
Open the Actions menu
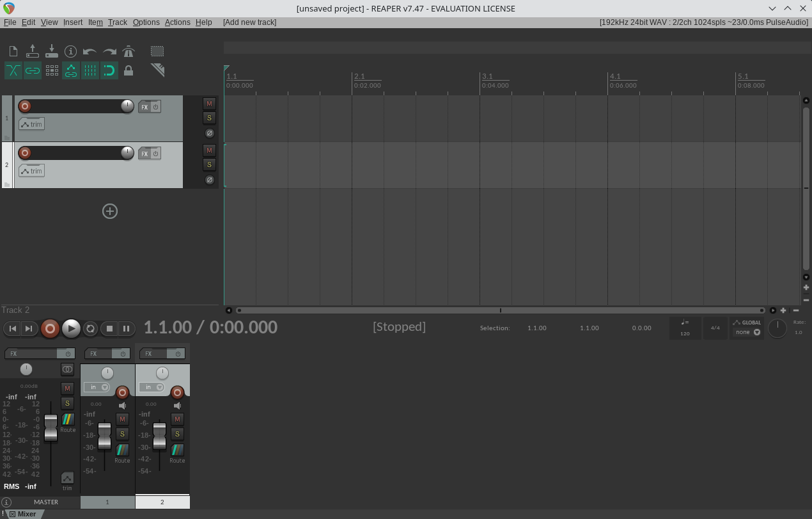pos(178,22)
